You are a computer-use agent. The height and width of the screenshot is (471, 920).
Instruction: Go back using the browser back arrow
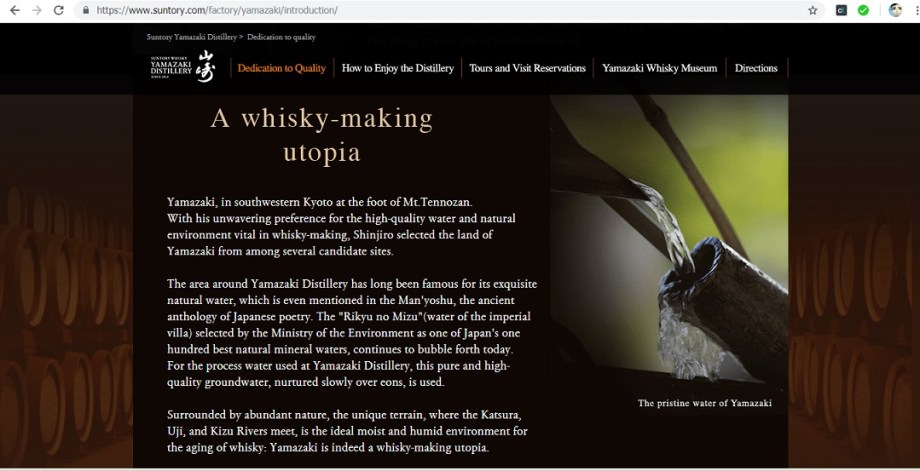15,10
